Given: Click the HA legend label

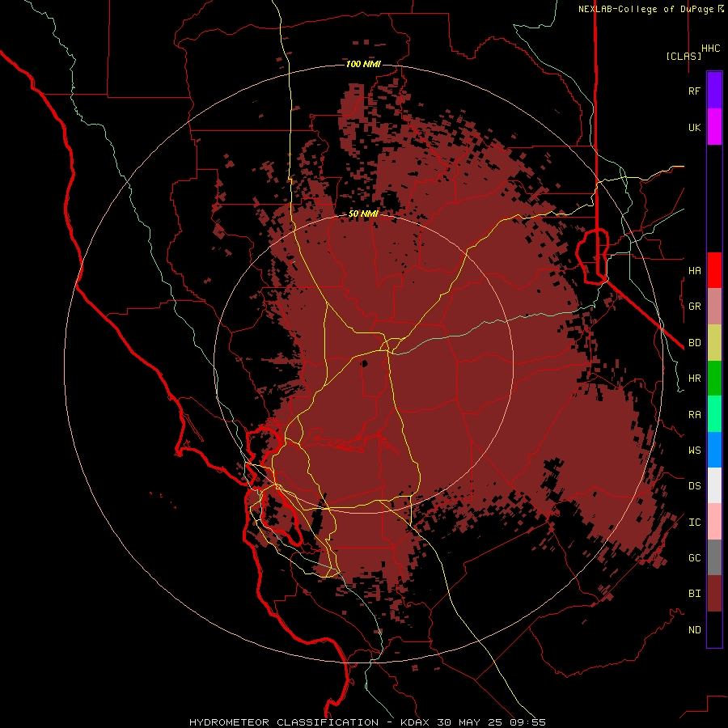Looking at the screenshot, I should (694, 270).
